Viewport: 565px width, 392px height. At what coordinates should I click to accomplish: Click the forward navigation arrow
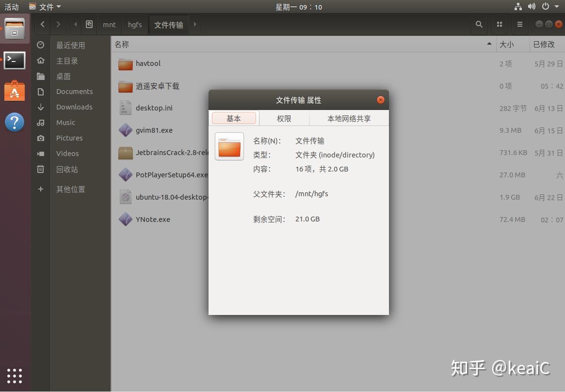(58, 24)
